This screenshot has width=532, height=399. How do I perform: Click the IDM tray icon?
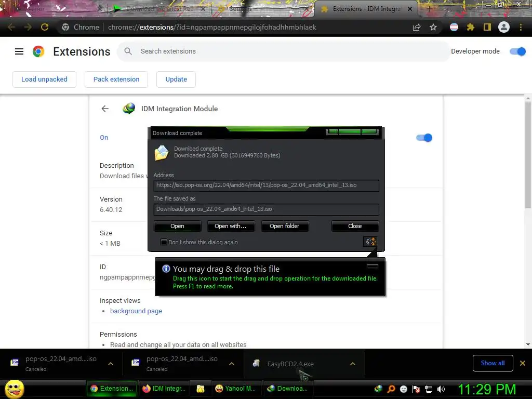(x=379, y=389)
